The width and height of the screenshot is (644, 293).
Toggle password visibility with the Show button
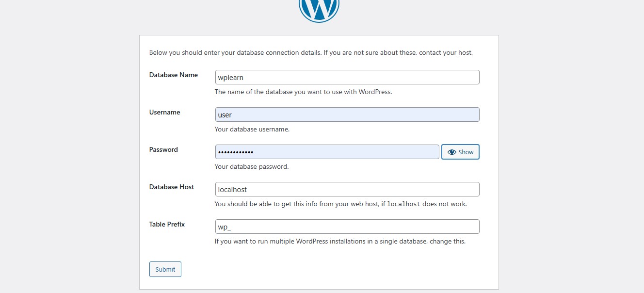460,152
